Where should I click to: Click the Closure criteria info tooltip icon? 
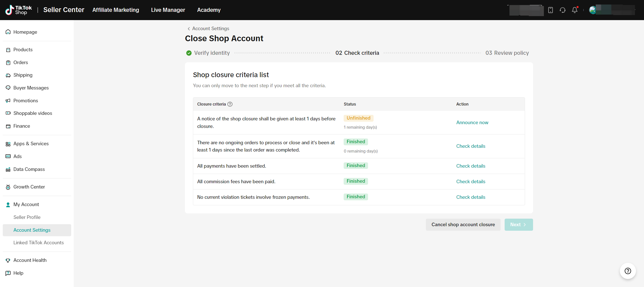click(x=230, y=104)
